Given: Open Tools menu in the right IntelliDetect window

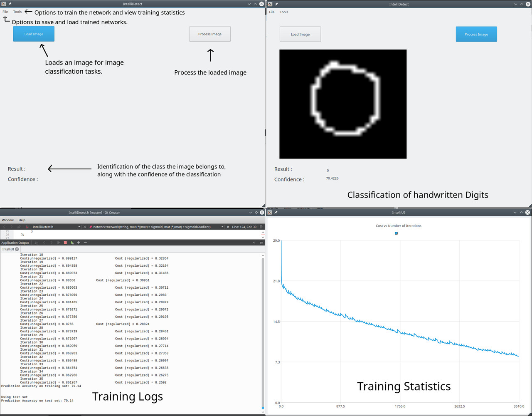Looking at the screenshot, I should point(284,12).
